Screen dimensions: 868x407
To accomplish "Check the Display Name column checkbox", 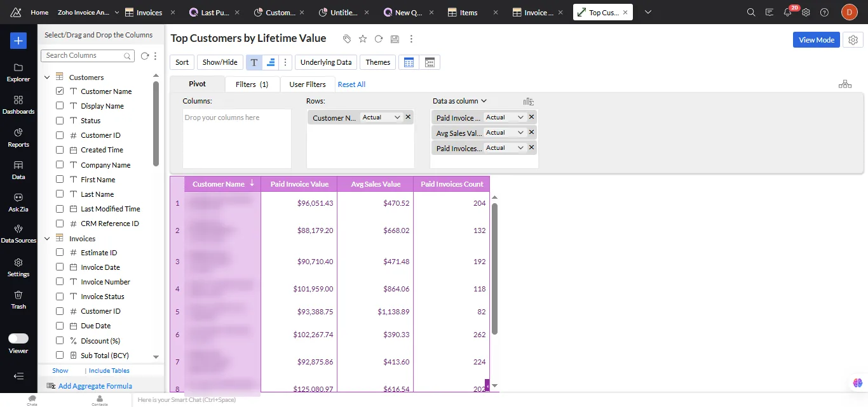I will click(x=60, y=106).
